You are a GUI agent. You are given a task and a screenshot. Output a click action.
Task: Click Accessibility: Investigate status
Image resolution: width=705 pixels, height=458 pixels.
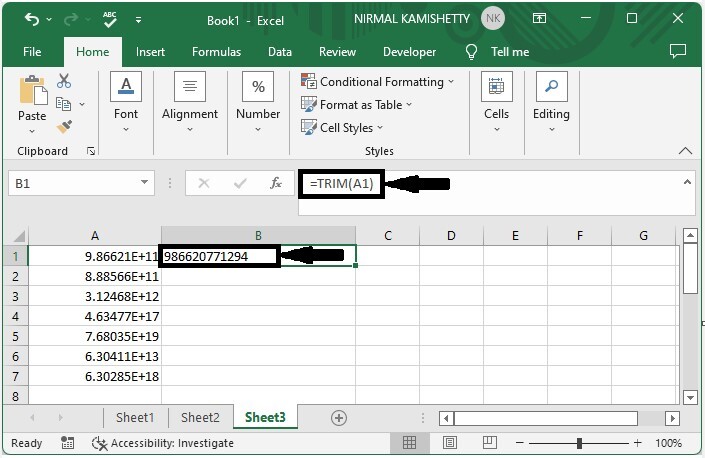coord(163,443)
